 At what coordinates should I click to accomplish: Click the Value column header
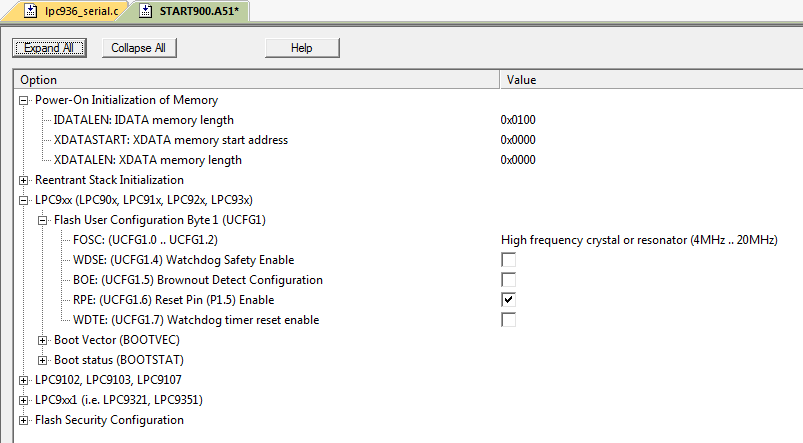click(x=651, y=80)
